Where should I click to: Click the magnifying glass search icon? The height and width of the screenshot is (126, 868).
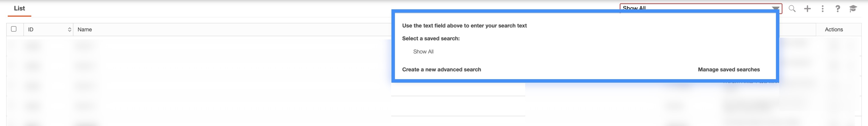point(792,9)
